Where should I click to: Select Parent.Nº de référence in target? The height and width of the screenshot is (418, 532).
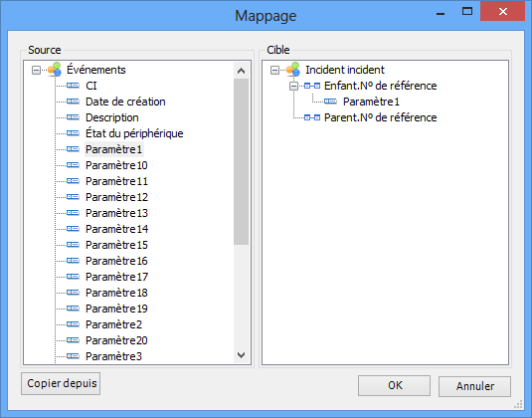(380, 117)
